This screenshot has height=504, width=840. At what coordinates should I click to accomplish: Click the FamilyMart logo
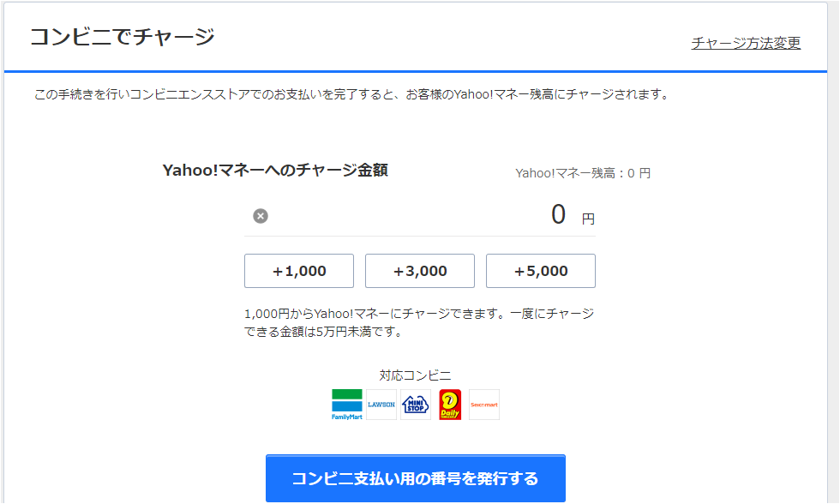coord(347,405)
